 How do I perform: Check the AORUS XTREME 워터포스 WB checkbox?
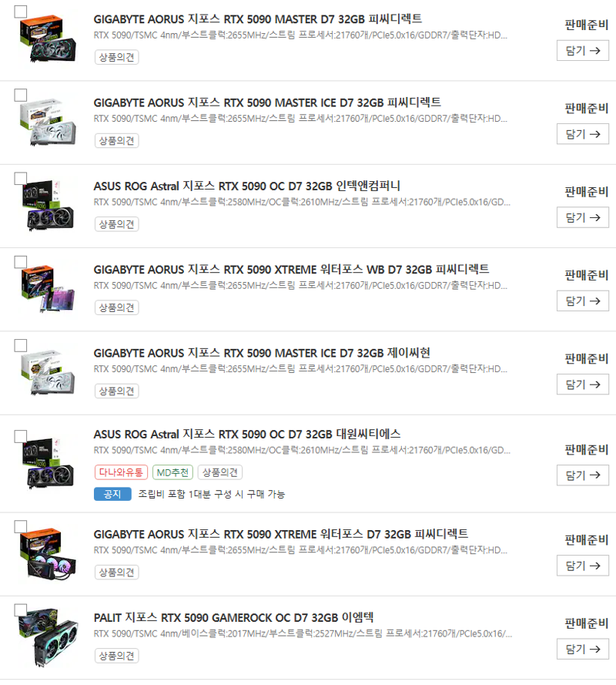[21, 262]
